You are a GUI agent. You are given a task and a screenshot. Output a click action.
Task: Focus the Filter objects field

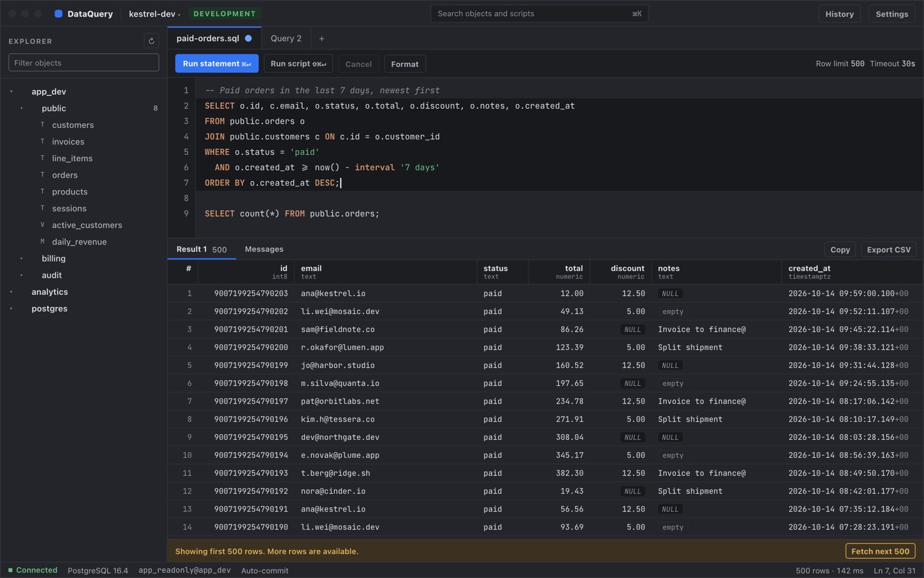83,62
